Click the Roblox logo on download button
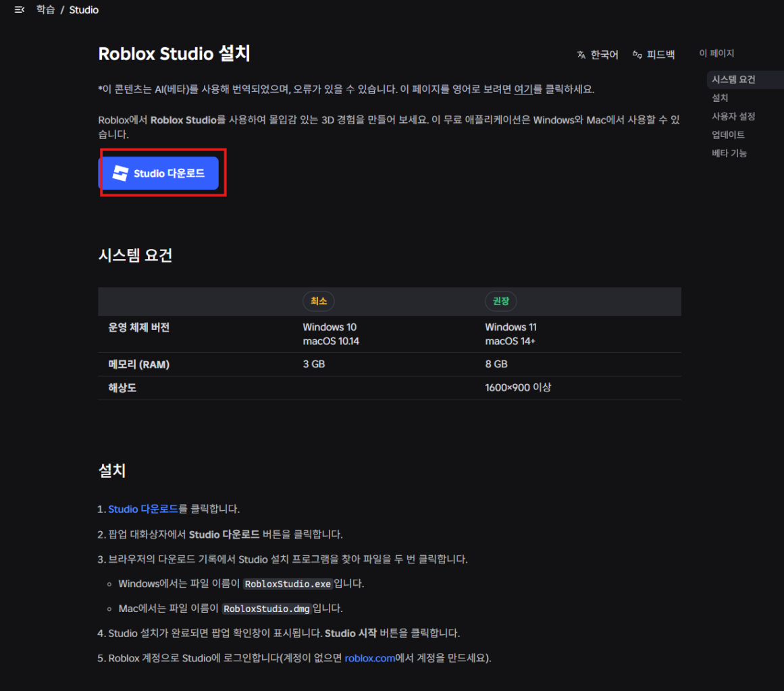784x691 pixels. click(x=120, y=173)
